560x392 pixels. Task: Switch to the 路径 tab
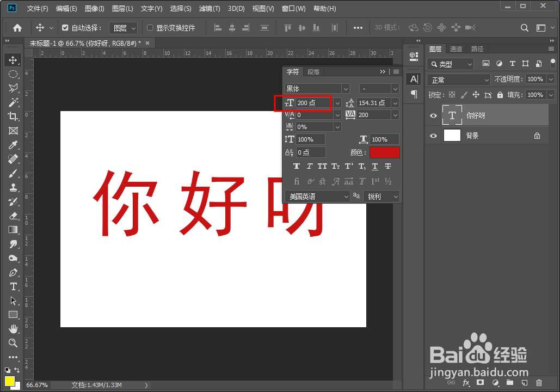477,49
